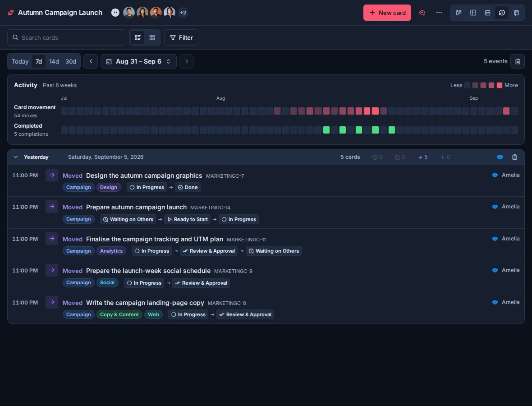532x406 pixels.
Task: Click the clipboard icon in Yesterday header
Action: [514, 157]
